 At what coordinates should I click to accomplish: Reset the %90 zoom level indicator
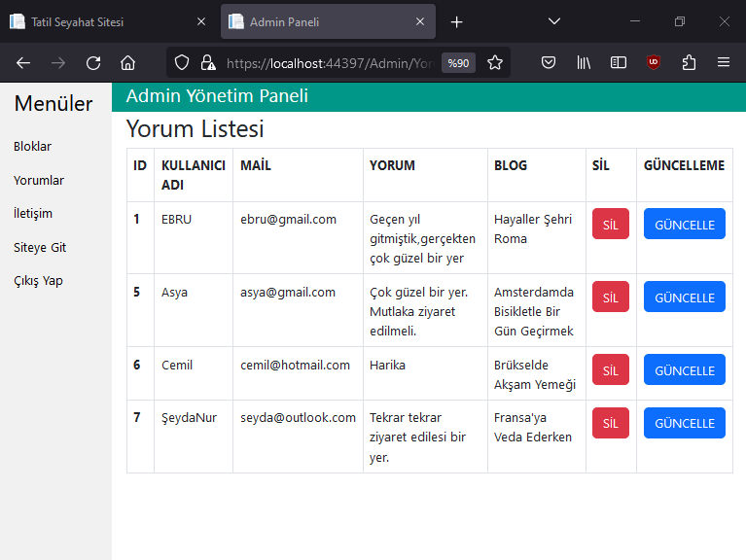(458, 63)
